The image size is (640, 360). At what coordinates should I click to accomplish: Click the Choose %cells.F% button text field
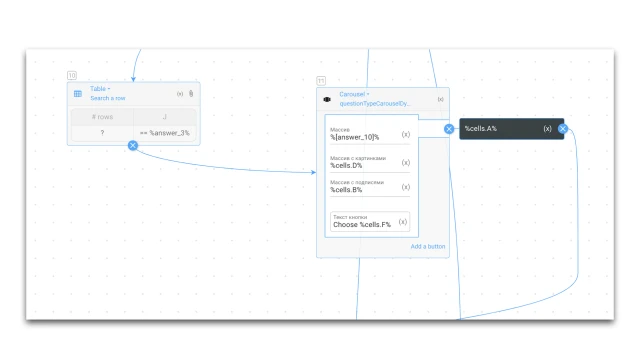[x=370, y=222]
